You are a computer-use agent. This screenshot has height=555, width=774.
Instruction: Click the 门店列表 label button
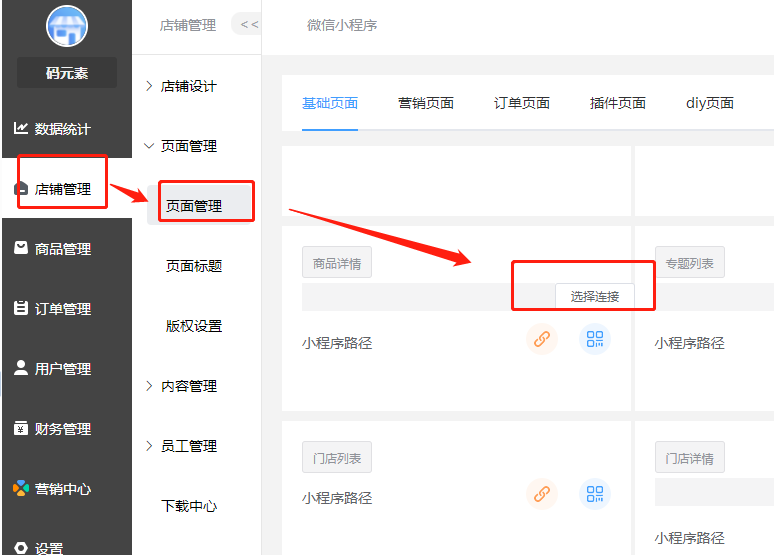tap(337, 457)
